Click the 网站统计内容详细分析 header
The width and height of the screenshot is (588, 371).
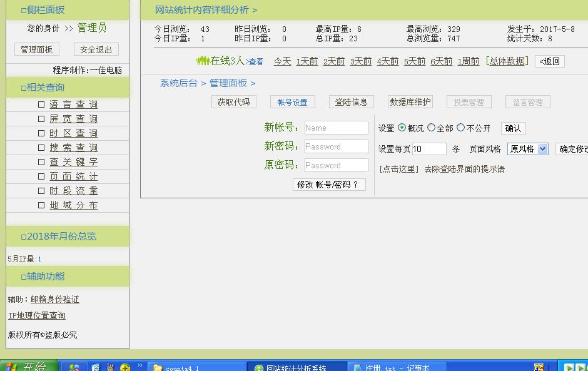pyautogui.click(x=202, y=10)
